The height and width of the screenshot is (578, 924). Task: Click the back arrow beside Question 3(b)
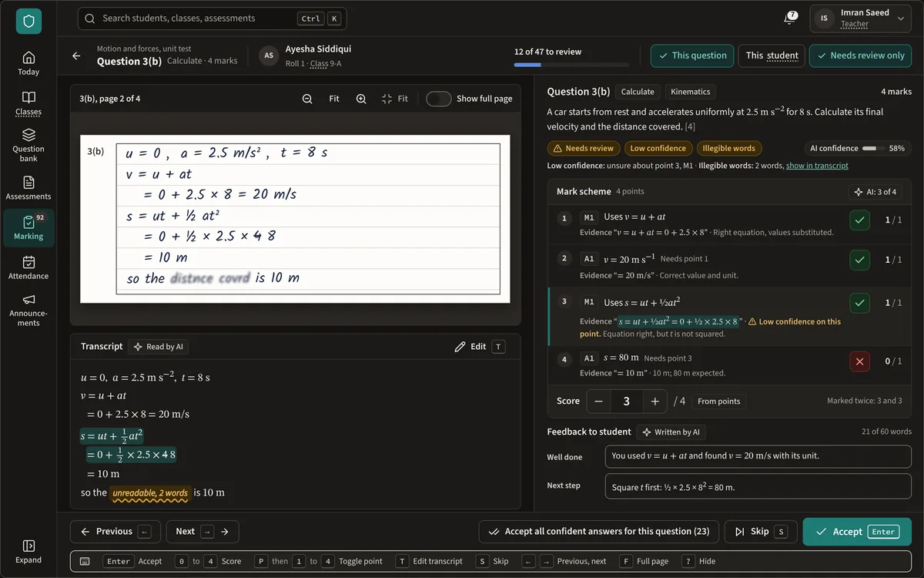76,55
